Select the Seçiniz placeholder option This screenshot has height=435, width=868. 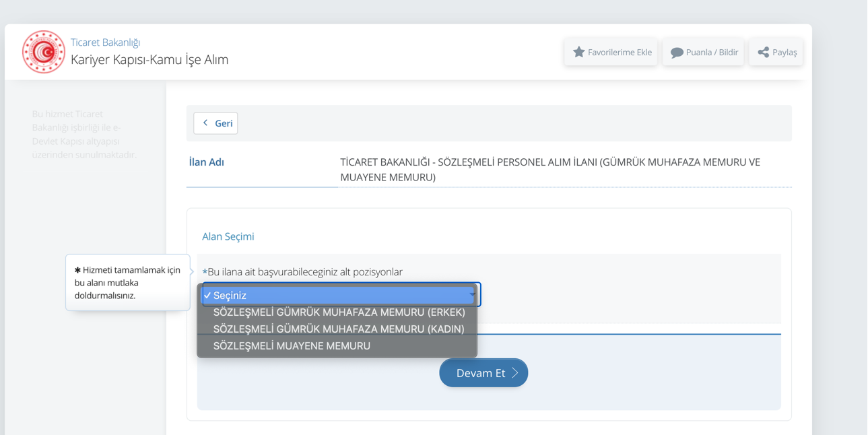pos(337,295)
